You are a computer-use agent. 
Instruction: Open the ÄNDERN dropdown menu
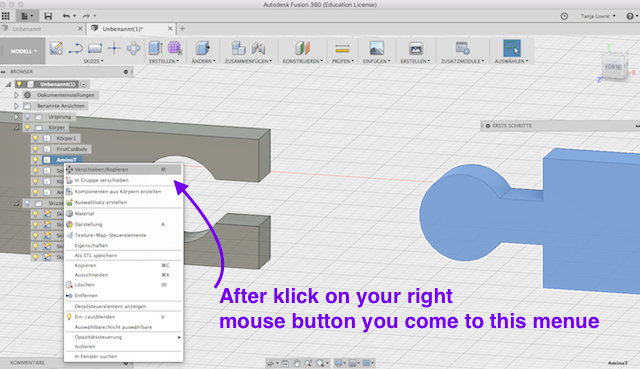tap(204, 61)
